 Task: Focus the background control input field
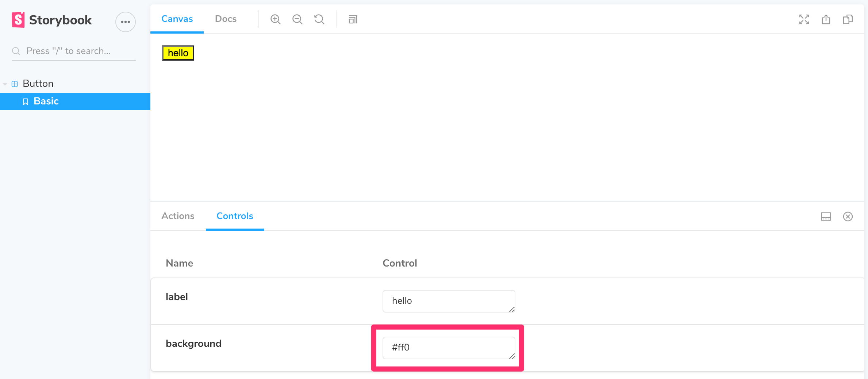point(448,348)
